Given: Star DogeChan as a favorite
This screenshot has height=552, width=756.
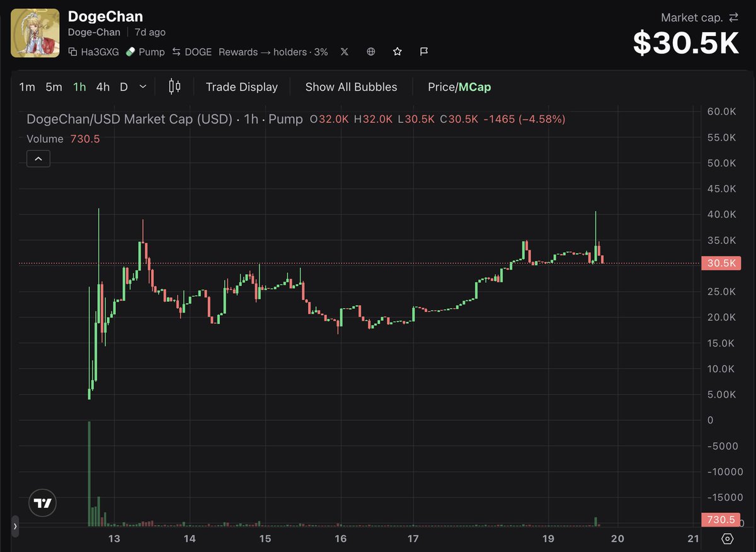Looking at the screenshot, I should 398,52.
